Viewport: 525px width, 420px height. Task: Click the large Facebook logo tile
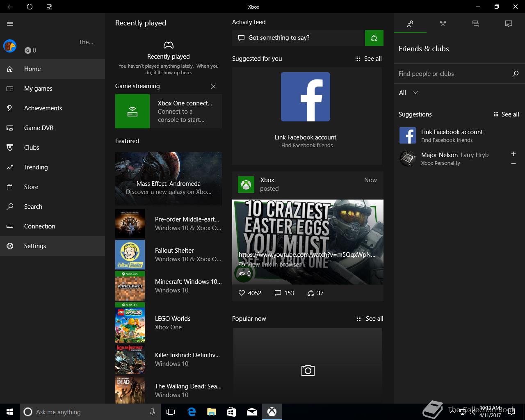tap(306, 97)
